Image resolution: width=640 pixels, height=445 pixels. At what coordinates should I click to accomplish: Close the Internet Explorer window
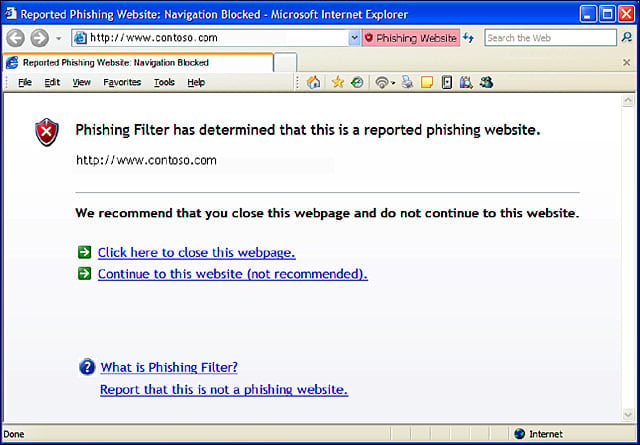coord(626,14)
